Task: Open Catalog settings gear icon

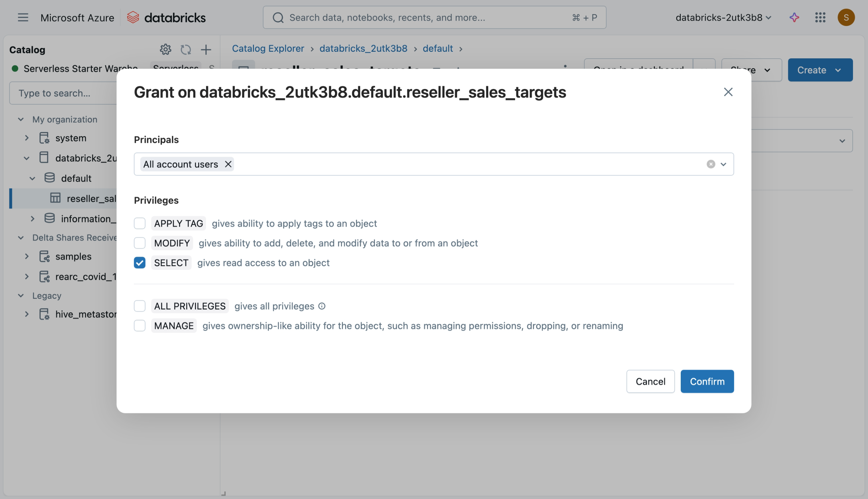Action: tap(165, 49)
